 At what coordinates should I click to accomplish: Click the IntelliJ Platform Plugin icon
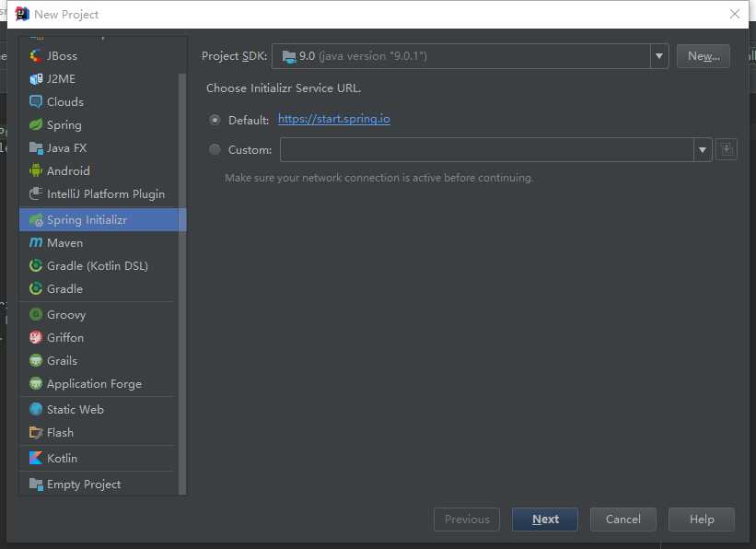coord(36,194)
